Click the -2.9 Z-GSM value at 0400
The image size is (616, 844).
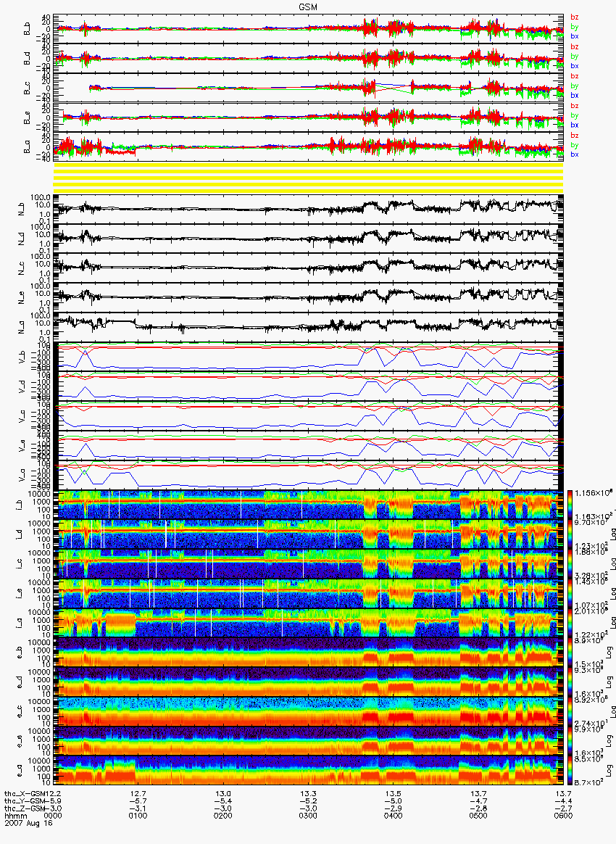(x=393, y=808)
